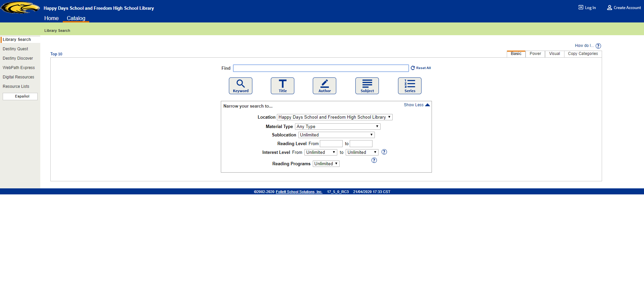
Task: Switch to Power search tab
Action: pyautogui.click(x=535, y=54)
